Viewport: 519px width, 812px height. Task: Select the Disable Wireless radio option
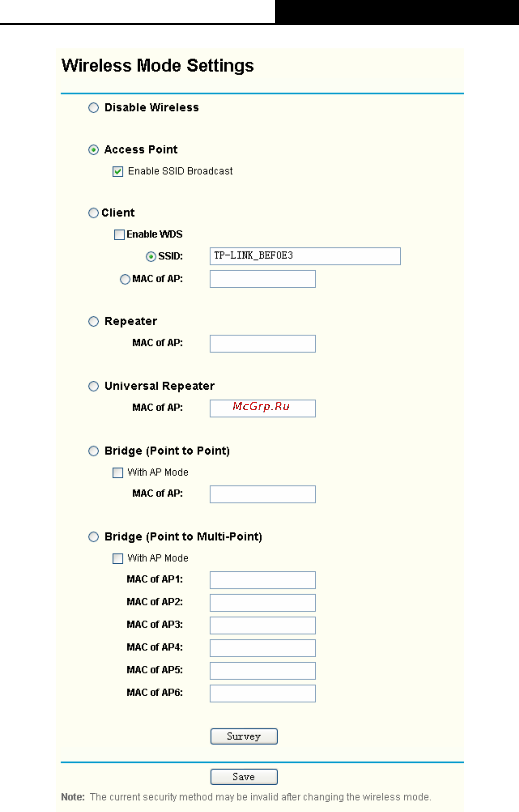point(93,108)
